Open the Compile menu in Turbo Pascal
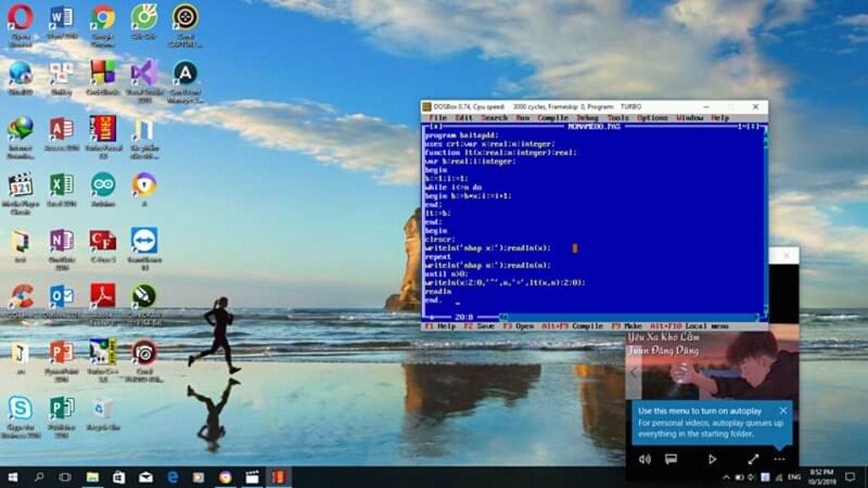This screenshot has width=868, height=488. point(553,118)
